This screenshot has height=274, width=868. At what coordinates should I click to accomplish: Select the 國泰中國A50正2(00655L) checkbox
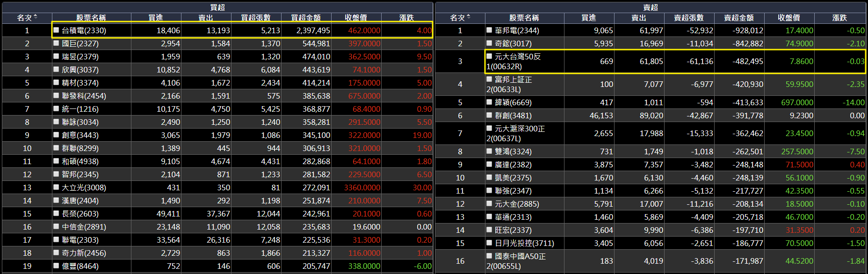pos(489,256)
